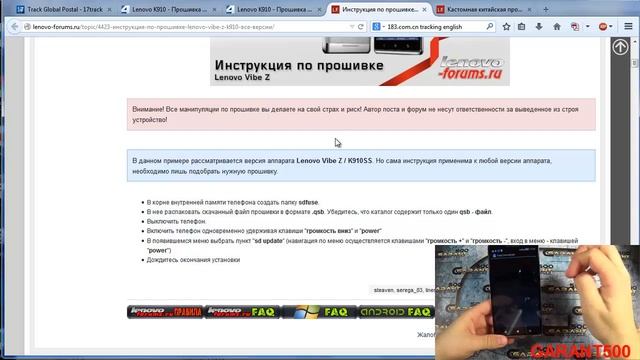The width and height of the screenshot is (640, 360).
Task: Click the red extension toolbar icon
Action: coord(575,27)
